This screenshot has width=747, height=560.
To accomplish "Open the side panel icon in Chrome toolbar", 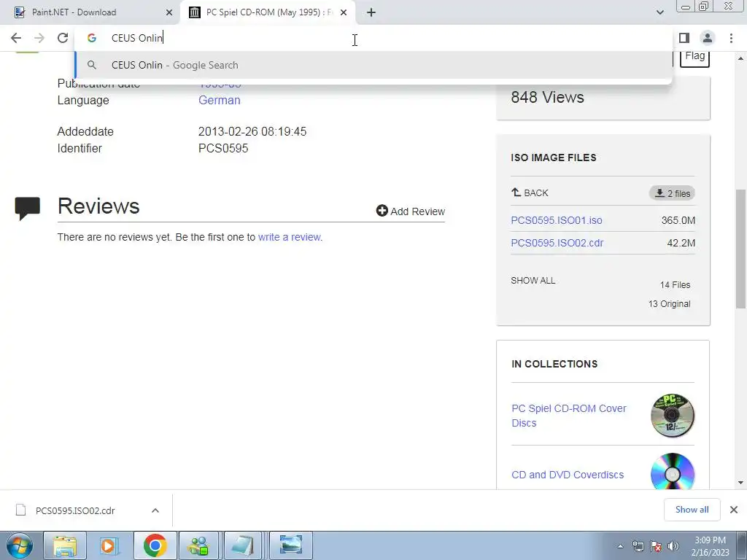I will 684,38.
